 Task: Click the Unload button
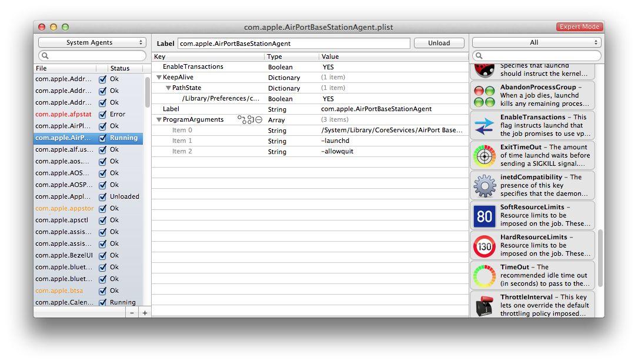click(x=439, y=43)
